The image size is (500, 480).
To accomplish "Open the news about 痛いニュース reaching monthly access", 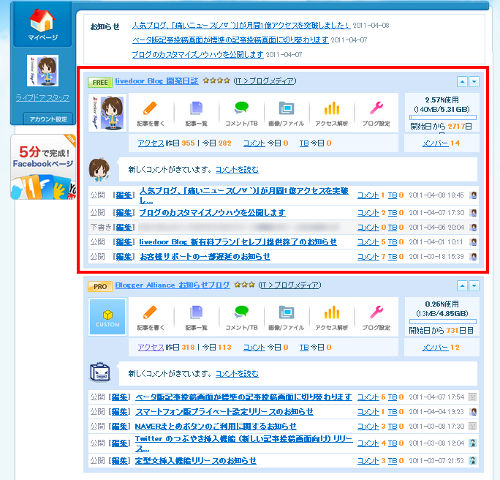I will coord(241,25).
